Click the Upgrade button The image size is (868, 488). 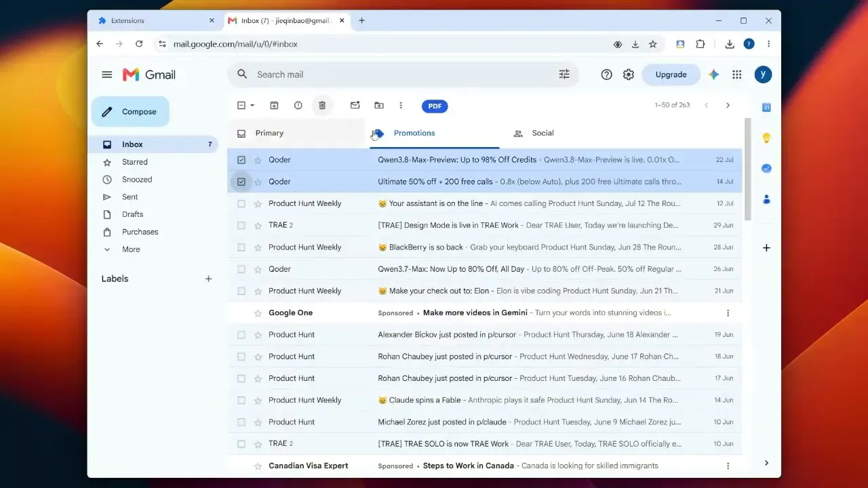tap(671, 75)
